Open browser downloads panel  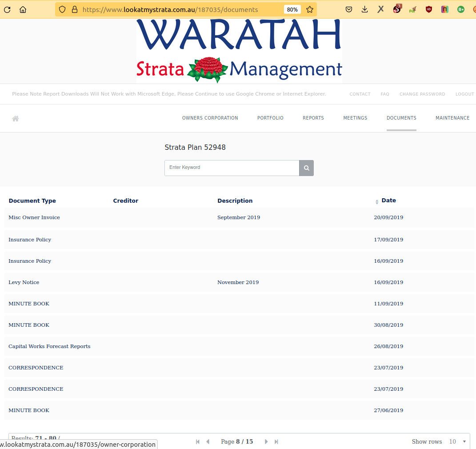tap(364, 10)
